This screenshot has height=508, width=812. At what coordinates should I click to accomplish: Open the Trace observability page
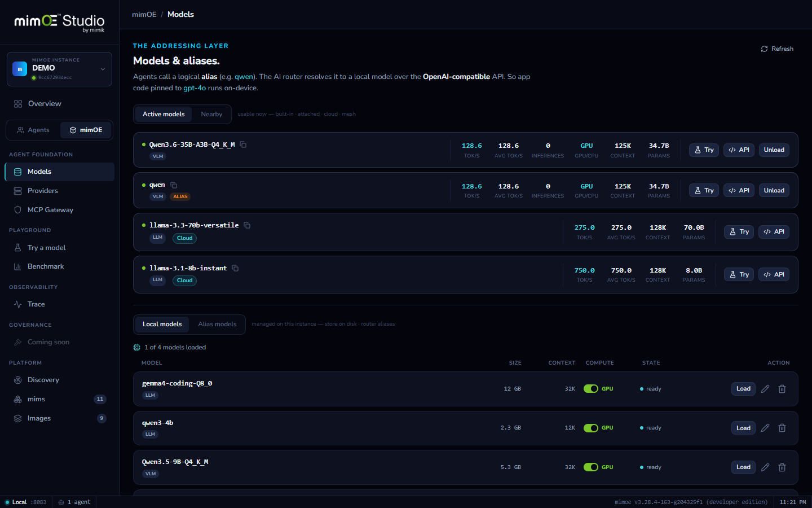coord(59,304)
